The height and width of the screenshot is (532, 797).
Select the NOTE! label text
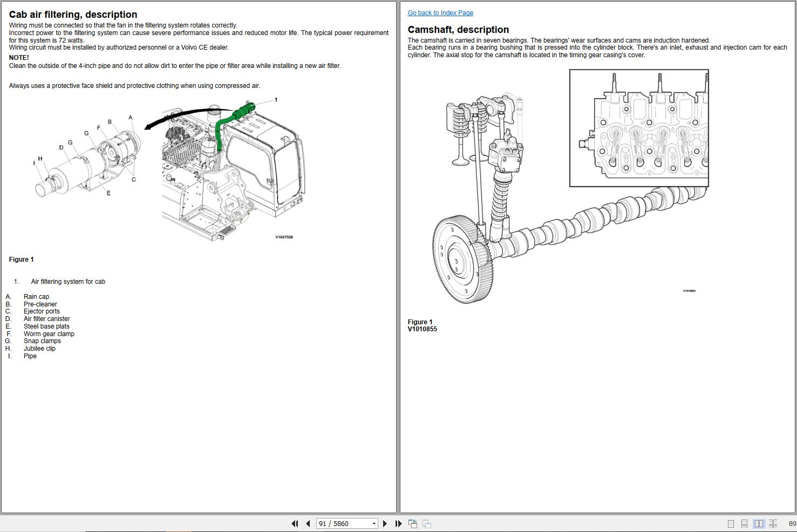tap(19, 58)
